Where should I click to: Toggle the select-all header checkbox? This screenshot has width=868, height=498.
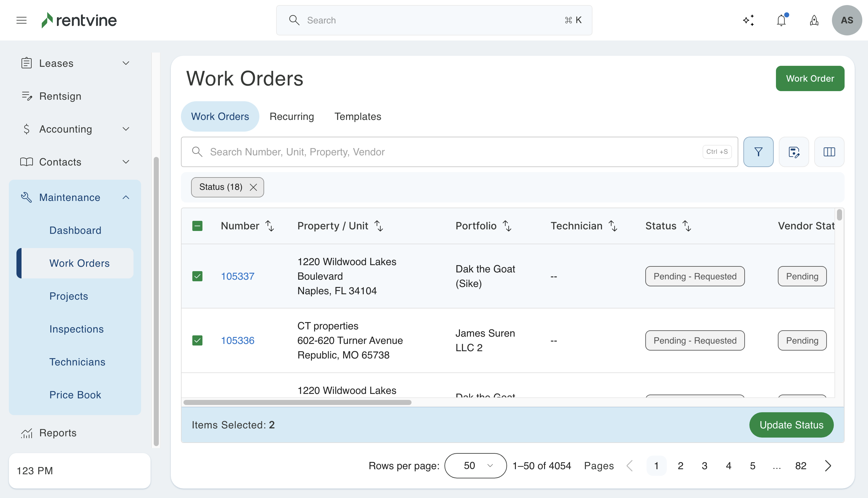point(197,226)
